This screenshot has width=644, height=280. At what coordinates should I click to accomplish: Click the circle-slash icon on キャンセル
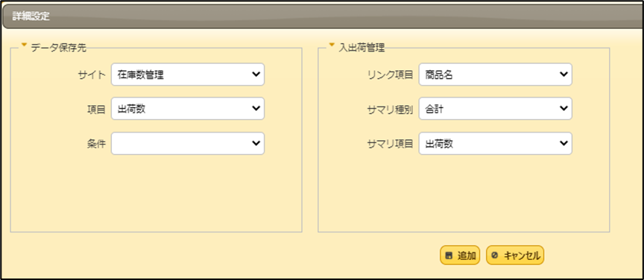[494, 255]
